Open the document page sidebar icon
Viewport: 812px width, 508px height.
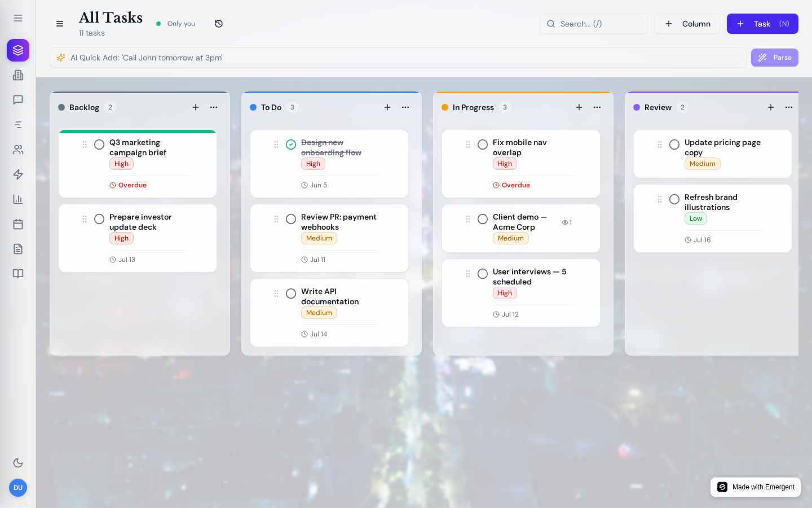pos(18,249)
